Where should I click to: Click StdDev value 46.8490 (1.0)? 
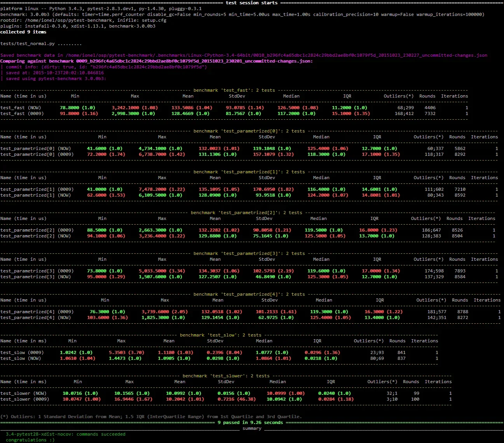click(x=273, y=277)
